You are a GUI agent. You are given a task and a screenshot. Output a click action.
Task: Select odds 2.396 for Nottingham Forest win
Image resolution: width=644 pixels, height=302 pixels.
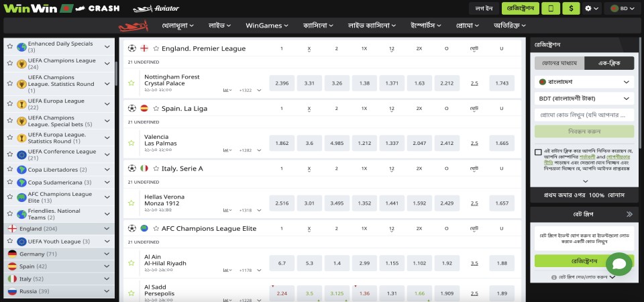pyautogui.click(x=282, y=83)
